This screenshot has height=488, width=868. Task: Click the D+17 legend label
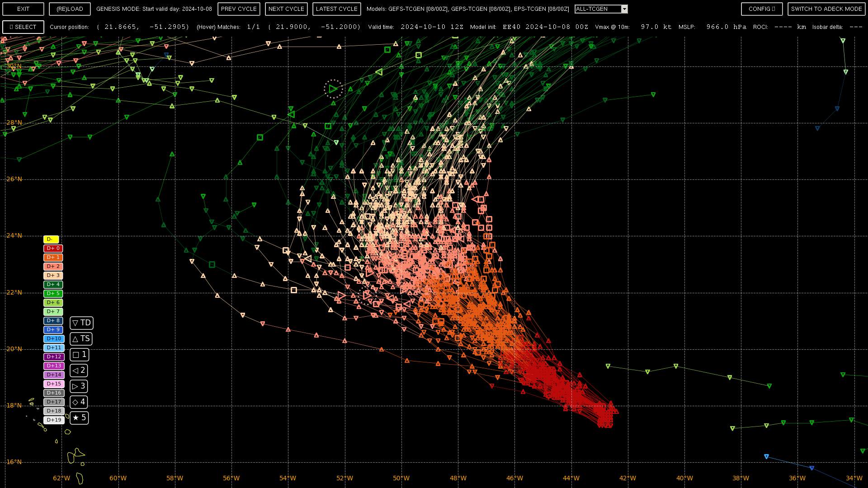[x=54, y=402]
